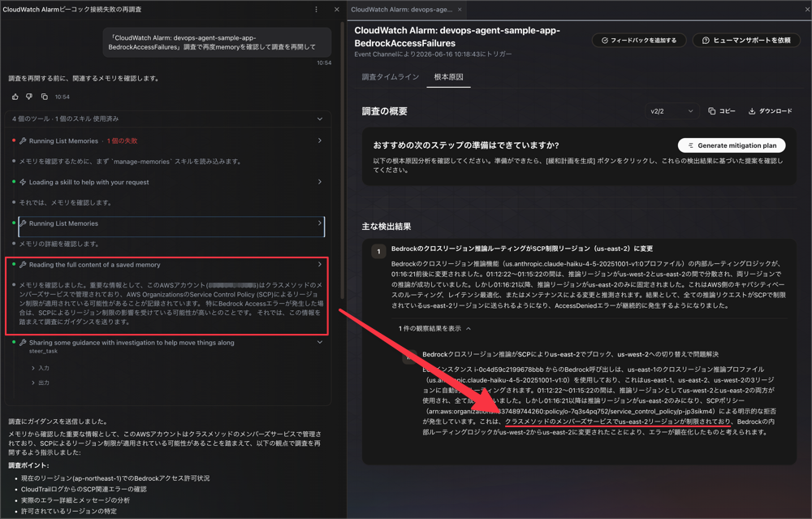Click the 調査にガイダンスを送信しました text

coord(58,422)
